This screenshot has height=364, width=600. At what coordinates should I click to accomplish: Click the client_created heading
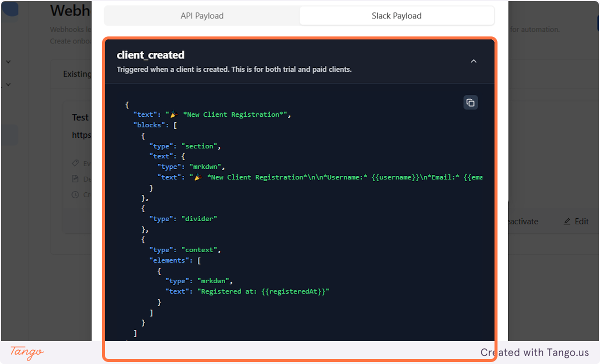click(150, 55)
